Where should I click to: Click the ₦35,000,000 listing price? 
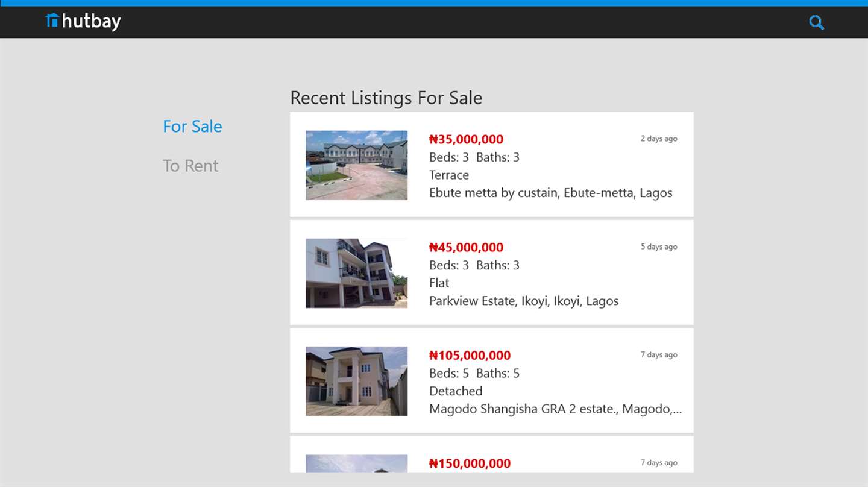[466, 139]
